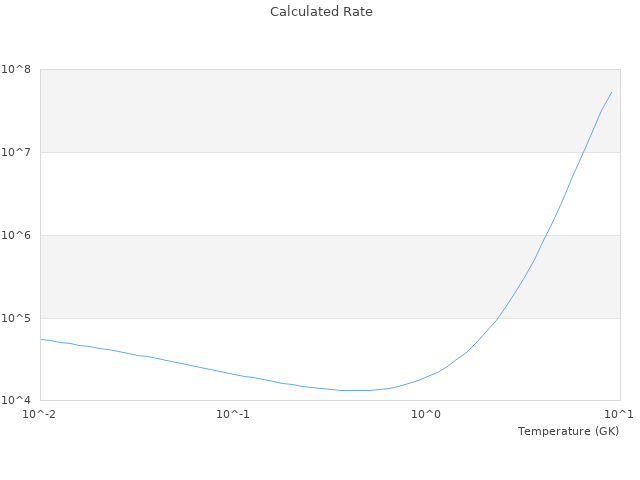Click the gray band between 10^7 and 10^8
640x480 pixels.
(x=300, y=110)
